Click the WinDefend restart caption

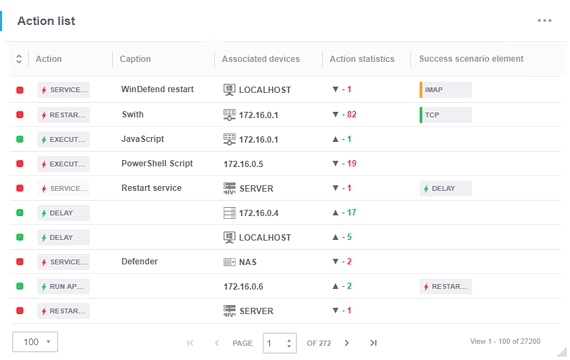click(157, 89)
